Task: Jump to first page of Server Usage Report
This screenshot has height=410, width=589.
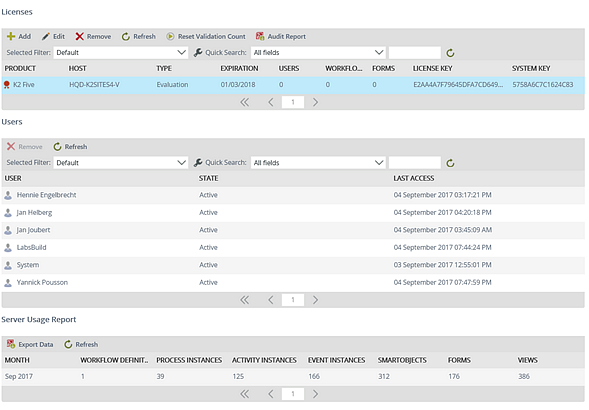Action: (245, 394)
